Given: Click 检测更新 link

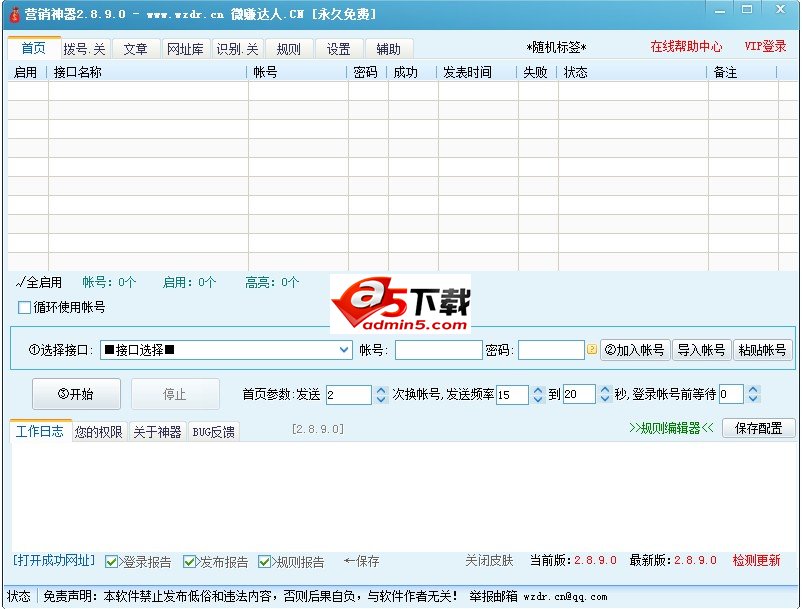Looking at the screenshot, I should 756,560.
